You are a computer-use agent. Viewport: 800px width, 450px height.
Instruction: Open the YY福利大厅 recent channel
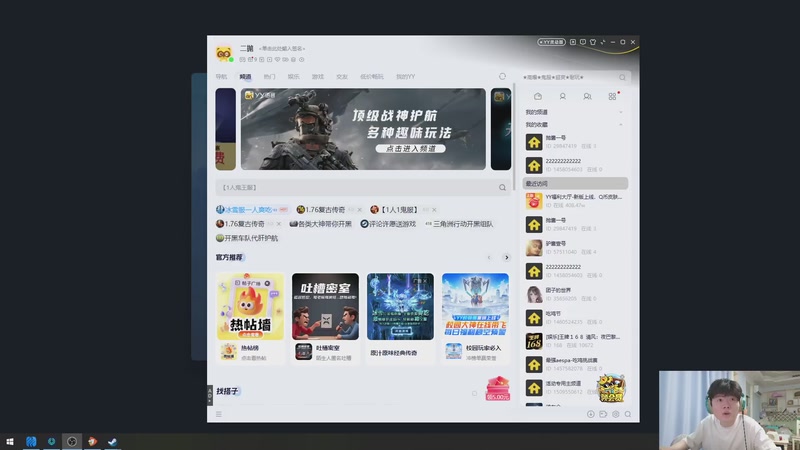[575, 201]
